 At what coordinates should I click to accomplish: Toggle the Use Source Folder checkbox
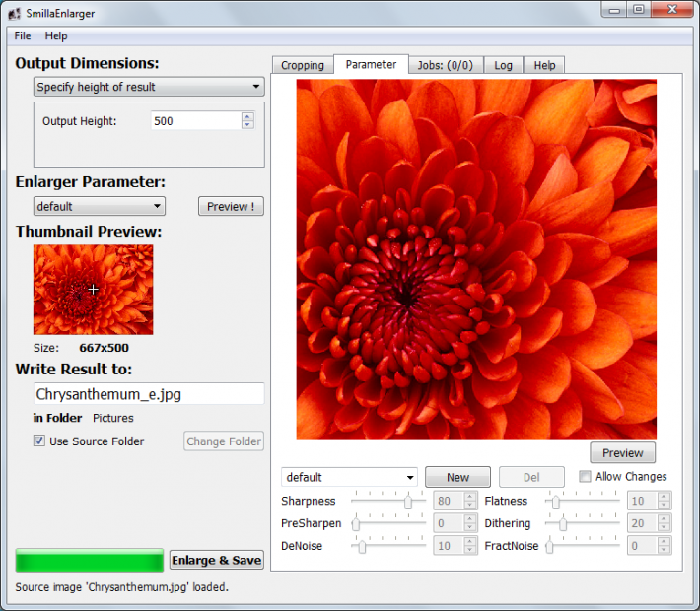[39, 441]
